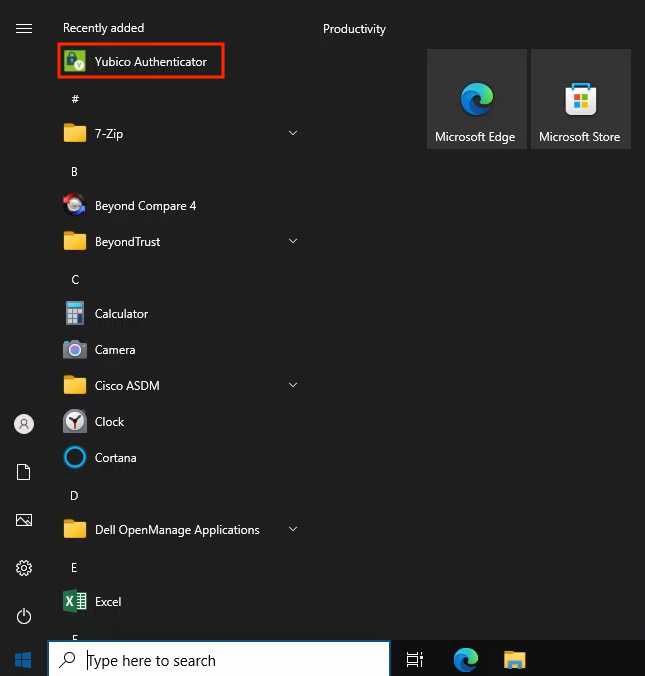Click the 'Cortana' text label

115,458
